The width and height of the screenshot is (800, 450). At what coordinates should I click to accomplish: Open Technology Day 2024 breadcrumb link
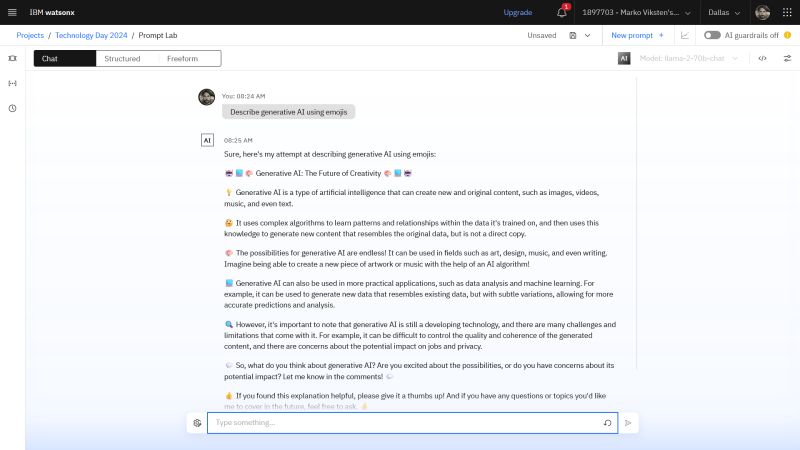tap(91, 35)
